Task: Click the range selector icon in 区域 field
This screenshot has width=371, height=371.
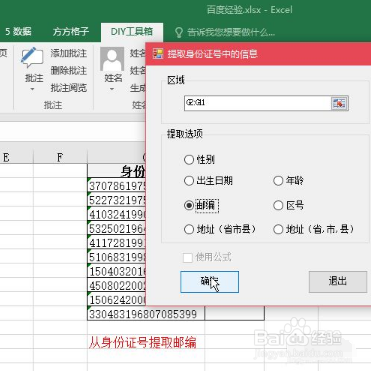Action: 339,103
